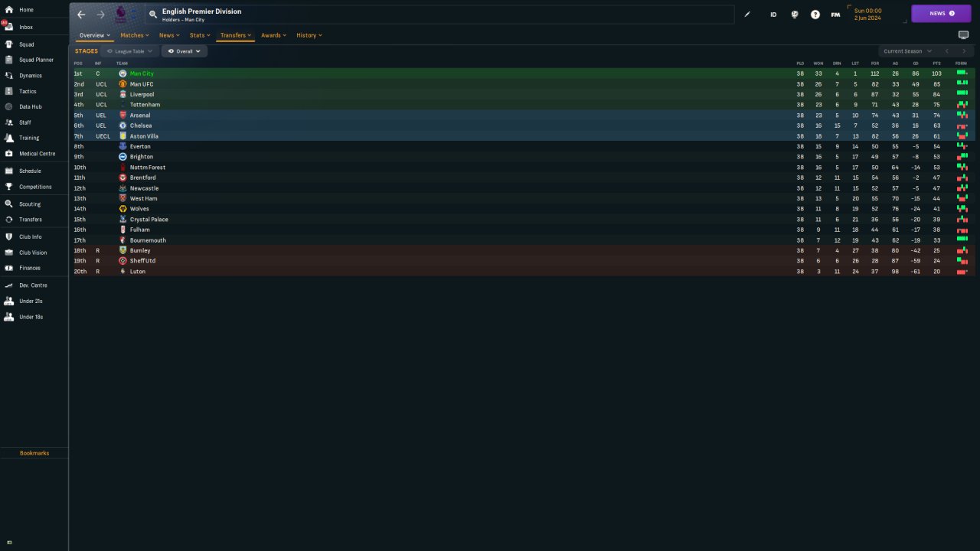Open the Medical Centre icon
980x551 pixels.
[8, 154]
